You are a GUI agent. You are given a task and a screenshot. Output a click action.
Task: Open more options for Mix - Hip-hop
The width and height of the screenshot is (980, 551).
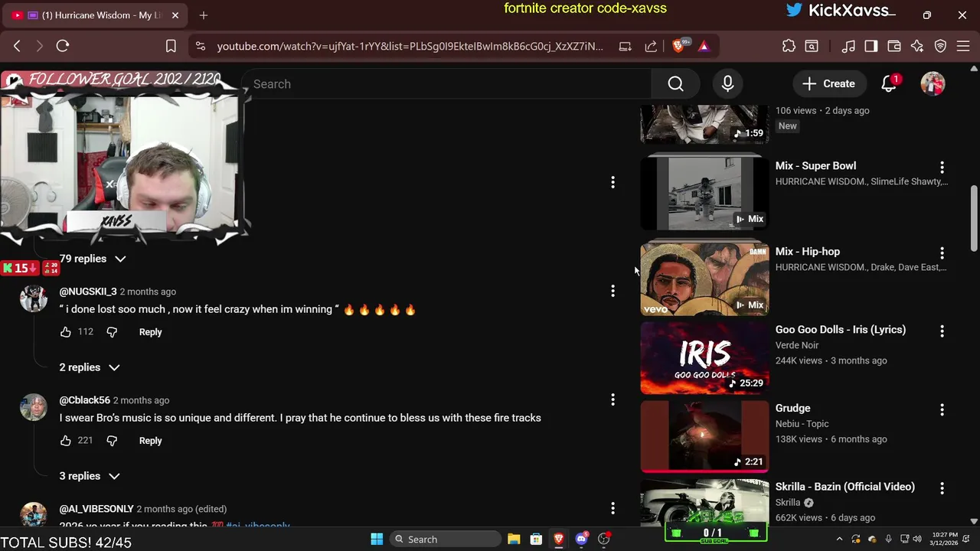(x=942, y=253)
